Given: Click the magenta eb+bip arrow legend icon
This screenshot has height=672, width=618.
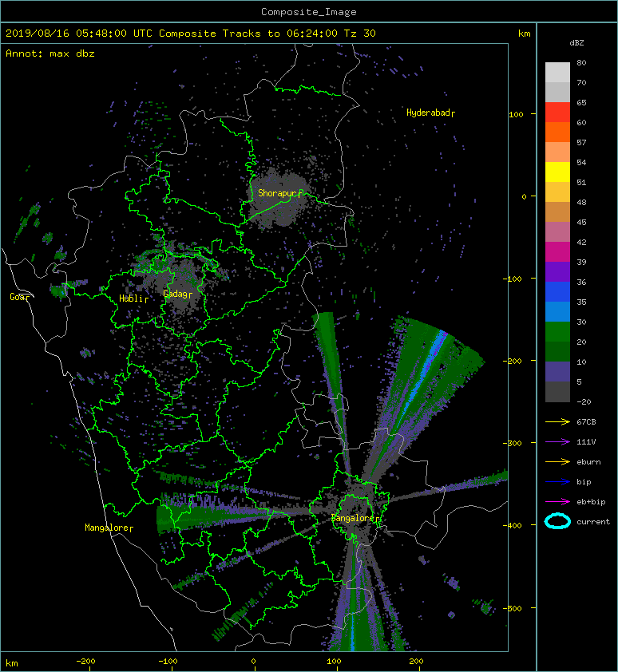Looking at the screenshot, I should 557,501.
